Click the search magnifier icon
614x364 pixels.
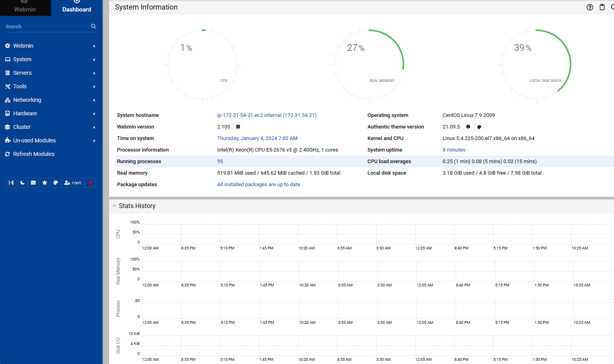[x=94, y=26]
